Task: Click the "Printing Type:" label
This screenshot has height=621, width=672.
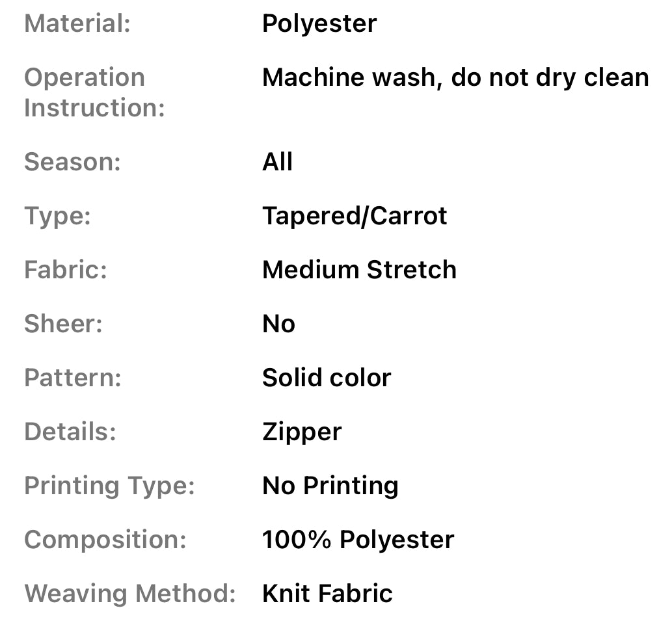Action: click(x=109, y=486)
